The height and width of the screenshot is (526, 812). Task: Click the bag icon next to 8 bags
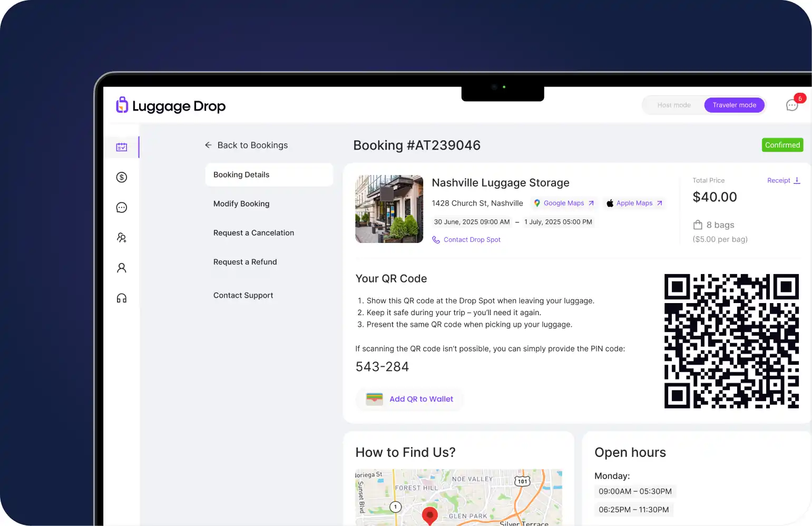coord(698,225)
